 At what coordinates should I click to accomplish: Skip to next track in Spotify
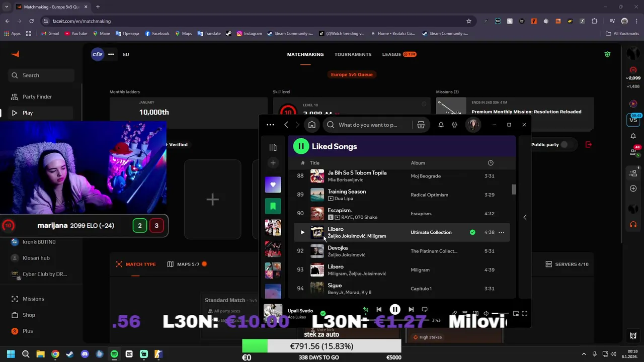point(411,310)
